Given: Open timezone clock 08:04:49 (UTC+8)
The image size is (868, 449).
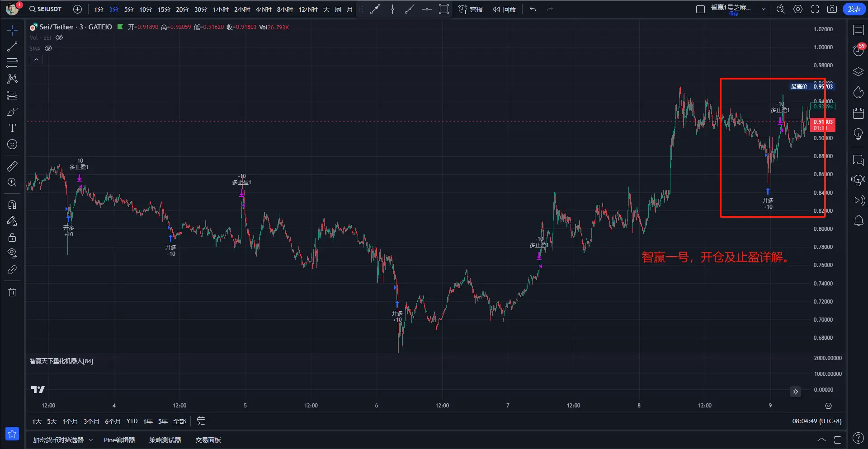Looking at the screenshot, I should (x=816, y=421).
